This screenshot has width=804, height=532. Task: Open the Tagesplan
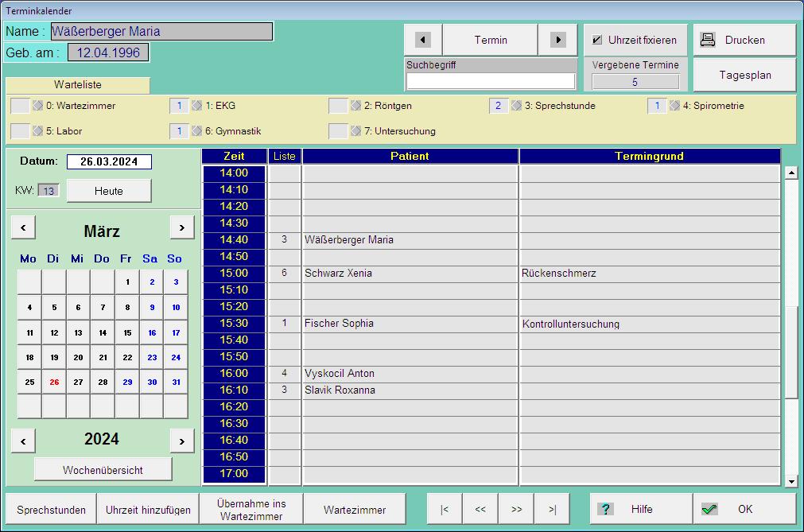745,75
